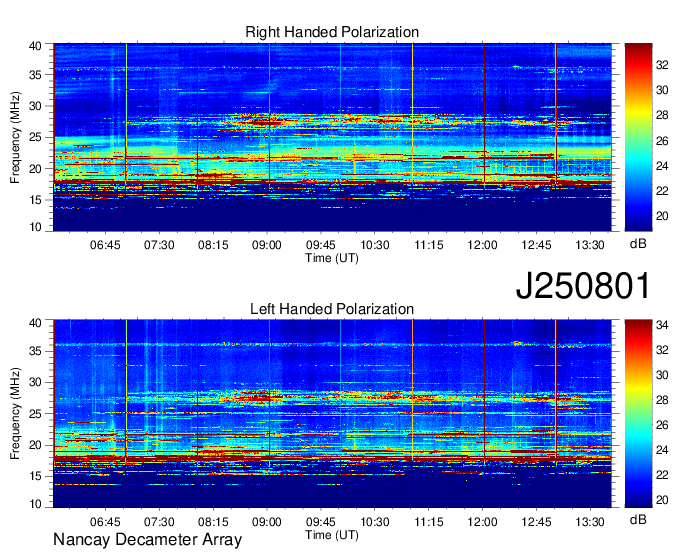Click the '08:15' tick label under the bottom plot

coord(213,522)
